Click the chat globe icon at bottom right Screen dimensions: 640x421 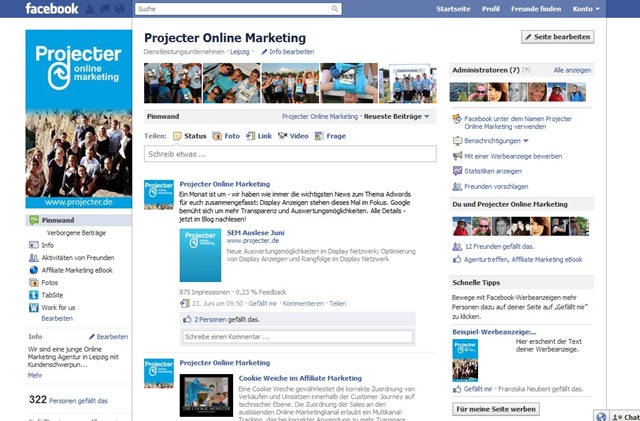tap(601, 417)
